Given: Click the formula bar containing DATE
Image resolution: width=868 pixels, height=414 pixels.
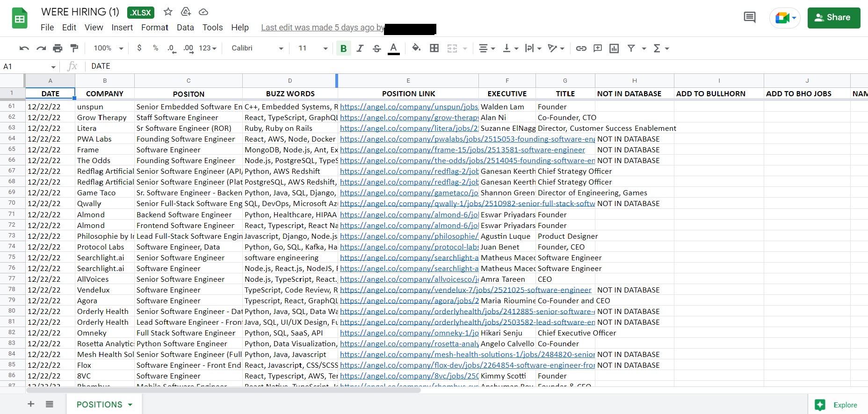Looking at the screenshot, I should tap(477, 66).
